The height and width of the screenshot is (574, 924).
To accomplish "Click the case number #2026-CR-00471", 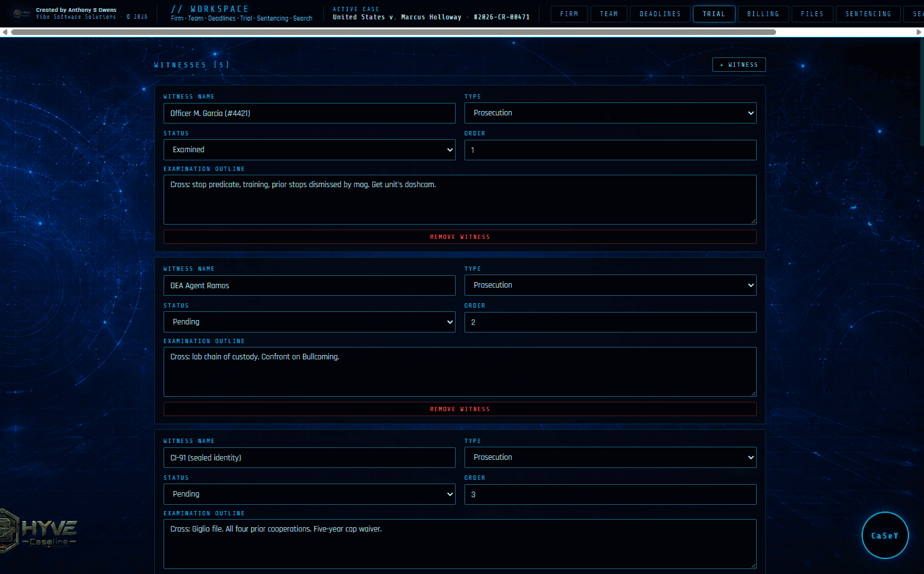I will [501, 17].
